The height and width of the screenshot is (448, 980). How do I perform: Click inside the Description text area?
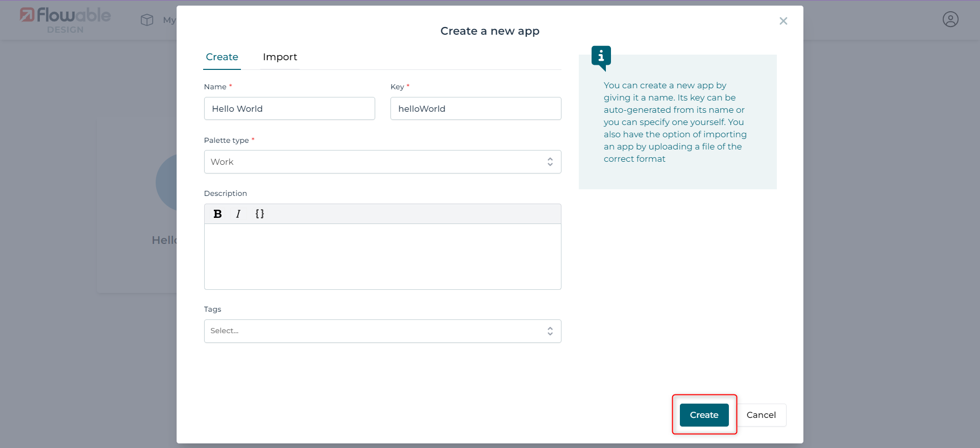click(382, 256)
